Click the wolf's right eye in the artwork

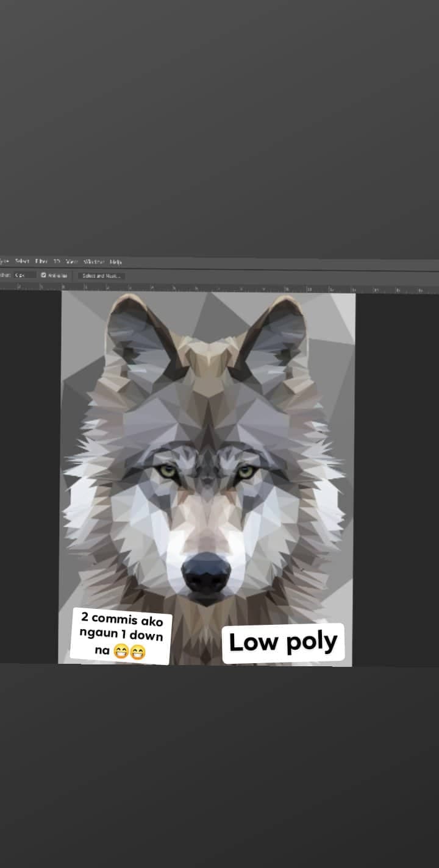click(246, 471)
